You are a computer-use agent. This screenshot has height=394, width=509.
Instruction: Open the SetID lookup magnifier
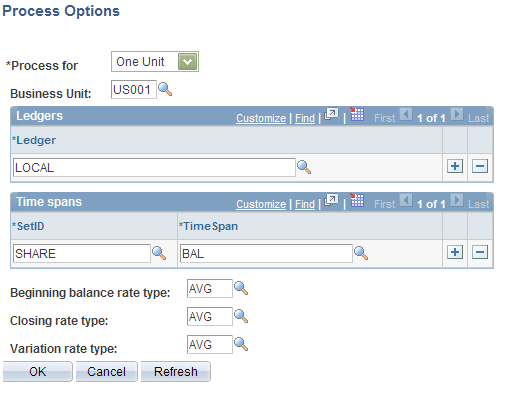159,253
